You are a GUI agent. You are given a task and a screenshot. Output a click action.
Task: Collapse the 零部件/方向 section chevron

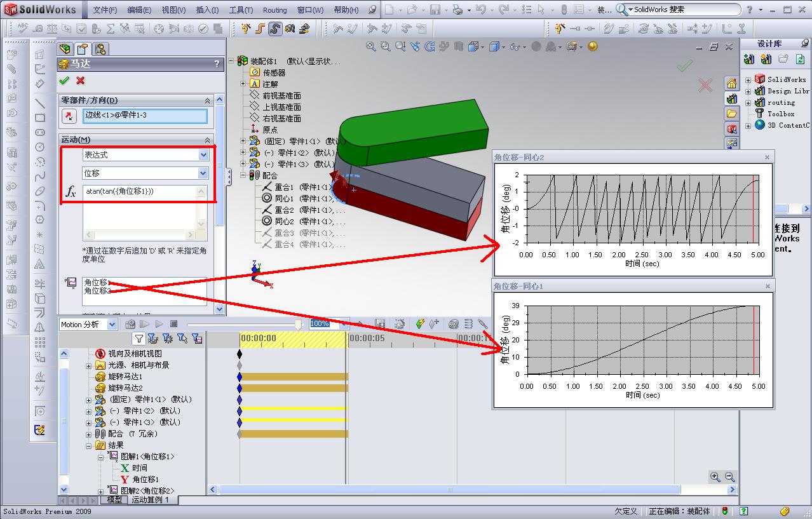click(x=207, y=100)
